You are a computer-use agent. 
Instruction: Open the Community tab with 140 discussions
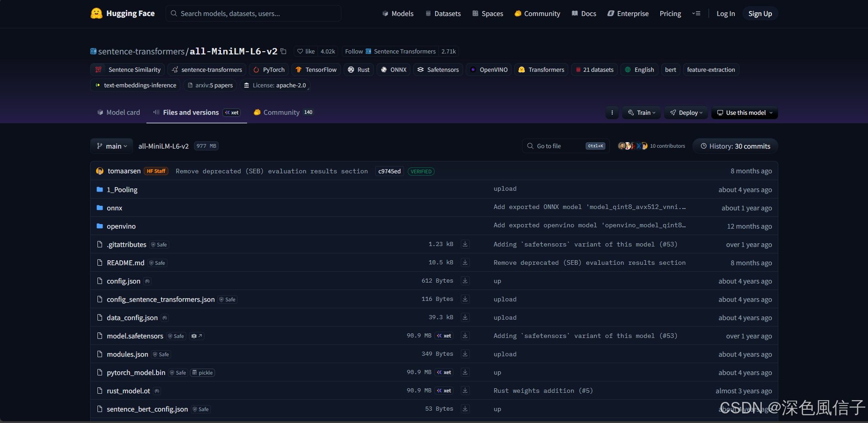pyautogui.click(x=284, y=112)
